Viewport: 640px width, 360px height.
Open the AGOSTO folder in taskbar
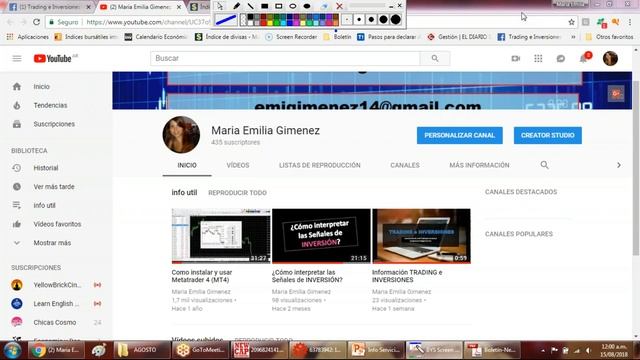point(141,350)
